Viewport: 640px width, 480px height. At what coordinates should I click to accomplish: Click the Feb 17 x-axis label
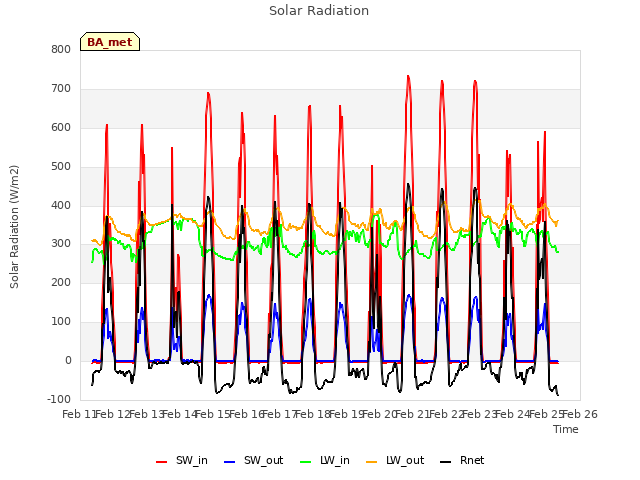pyautogui.click(x=278, y=414)
